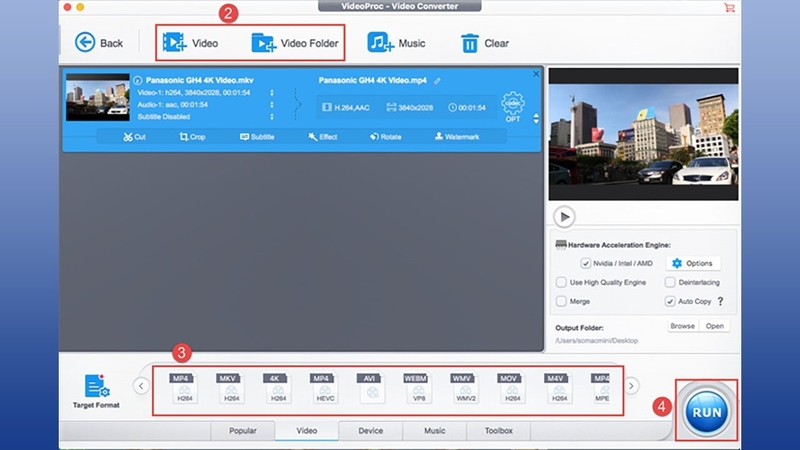Enable Use High Quality Engine

coord(561,282)
